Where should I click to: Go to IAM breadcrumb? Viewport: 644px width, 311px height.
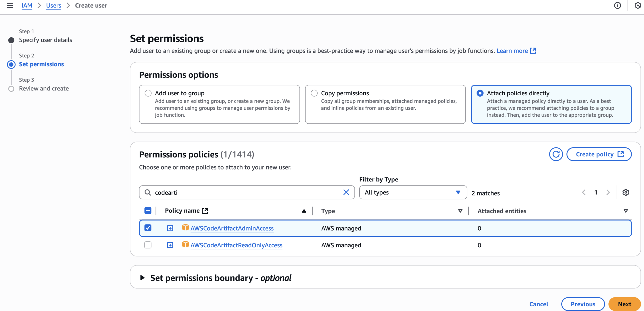tap(27, 5)
